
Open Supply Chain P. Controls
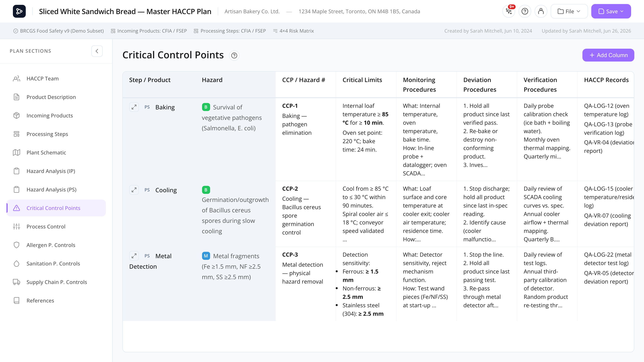[x=56, y=282]
